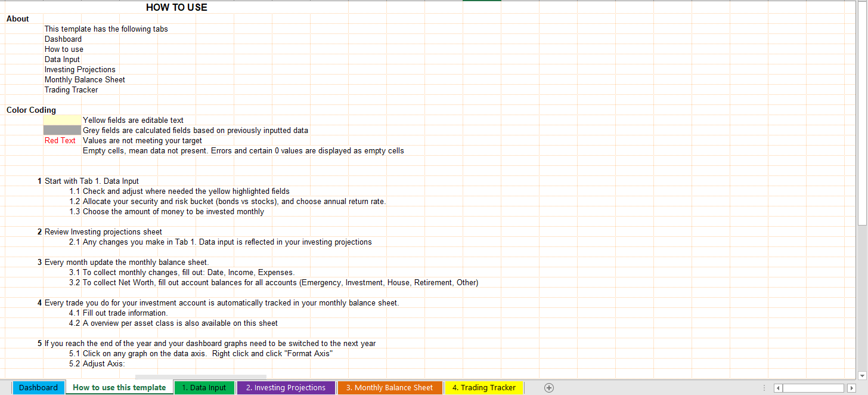This screenshot has height=395, width=868.
Task: Add a new sheet with the plus icon
Action: tap(549, 388)
